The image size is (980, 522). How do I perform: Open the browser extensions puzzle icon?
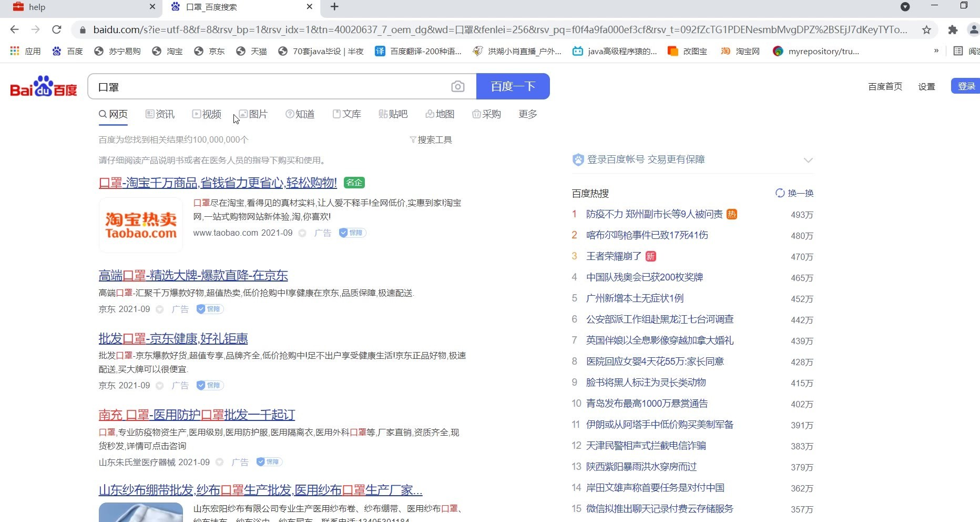(x=953, y=30)
